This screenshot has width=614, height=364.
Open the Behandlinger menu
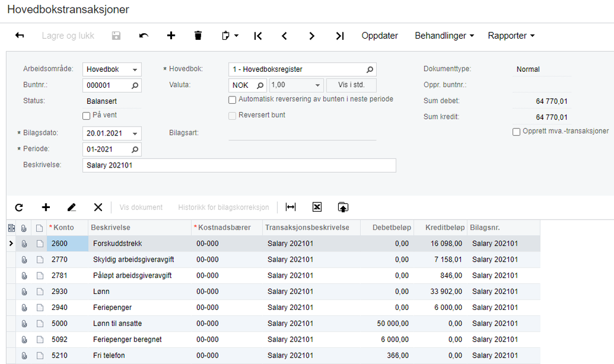point(444,36)
